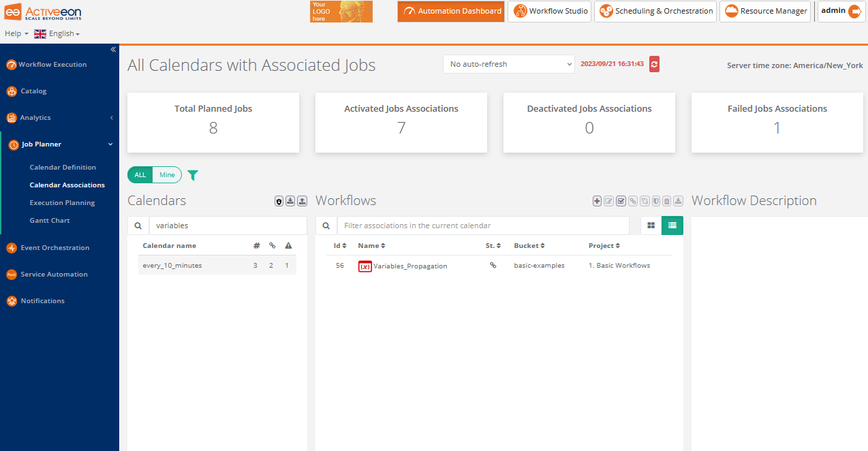Open Scheduling & Orchestration portal
This screenshot has height=451, width=868.
click(655, 11)
